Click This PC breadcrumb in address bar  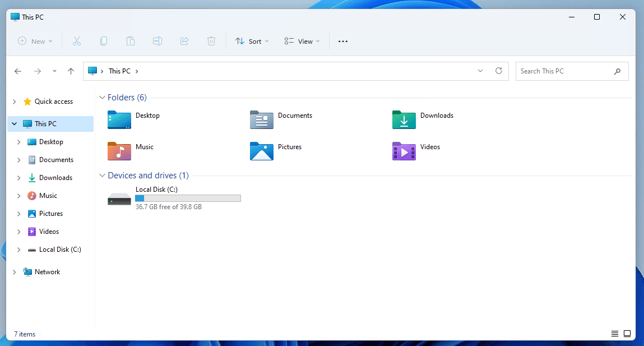(x=119, y=71)
